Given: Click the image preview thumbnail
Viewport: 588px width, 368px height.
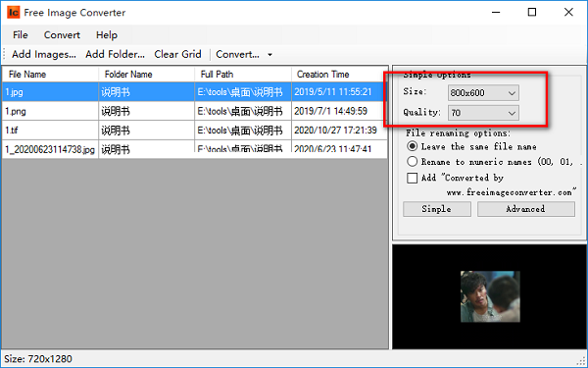Looking at the screenshot, I should click(490, 296).
